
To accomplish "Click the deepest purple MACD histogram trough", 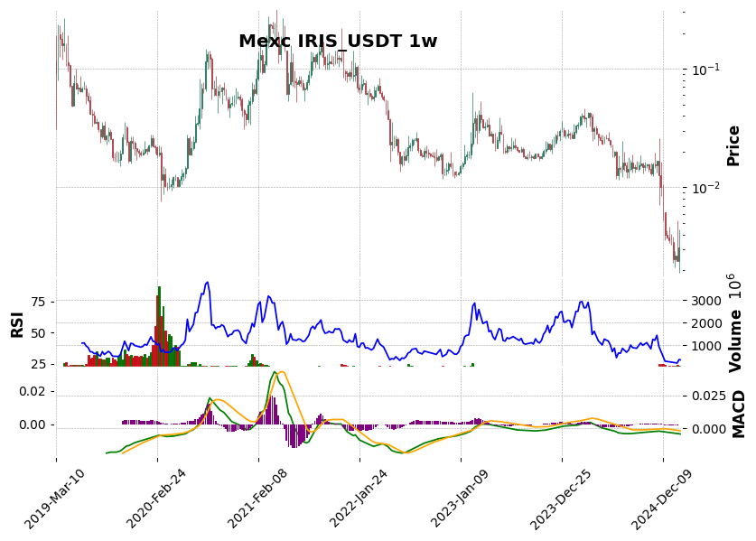I will pos(294,436).
